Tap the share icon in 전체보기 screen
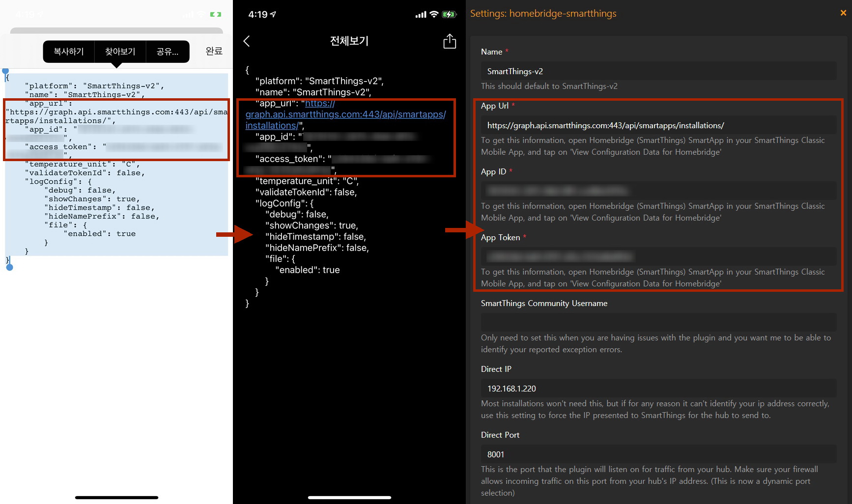Screen dimensions: 852x504 (450, 41)
